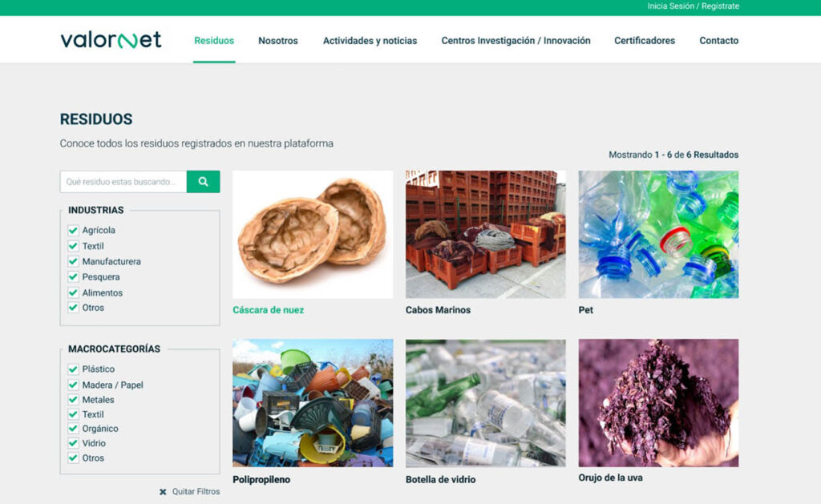
Task: Click the valornet logo
Action: point(111,40)
